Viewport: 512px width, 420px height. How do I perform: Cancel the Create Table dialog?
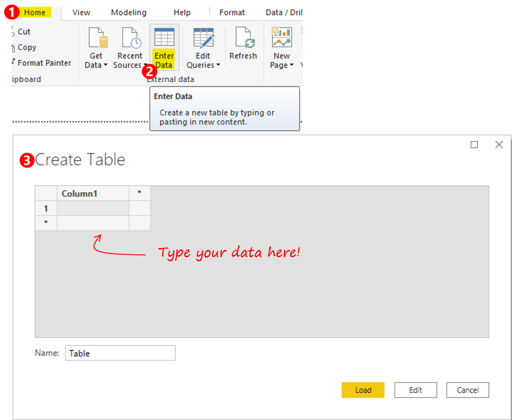[x=468, y=390]
